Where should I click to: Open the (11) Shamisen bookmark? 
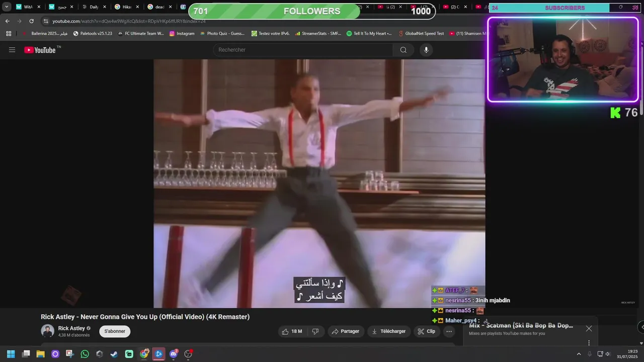[x=468, y=34]
